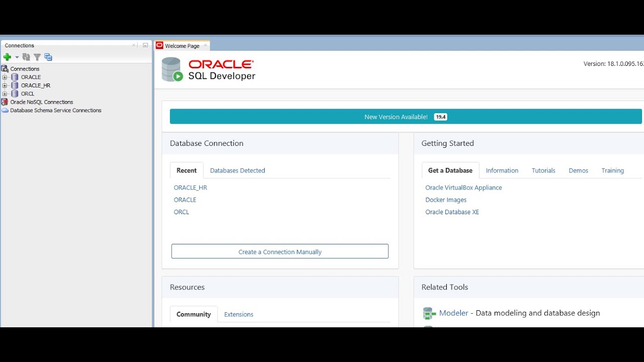
Task: Open the Modeler link in Related Tools
Action: pyautogui.click(x=454, y=313)
